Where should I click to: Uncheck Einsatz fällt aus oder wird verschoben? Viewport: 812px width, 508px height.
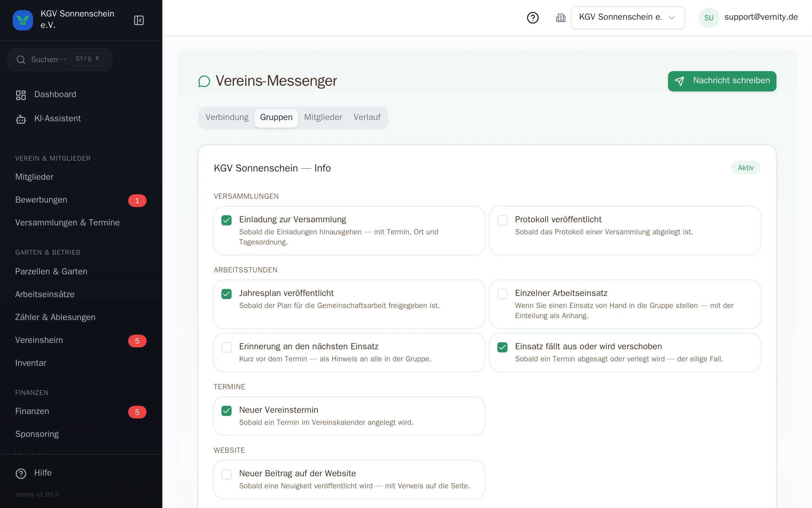tap(502, 347)
